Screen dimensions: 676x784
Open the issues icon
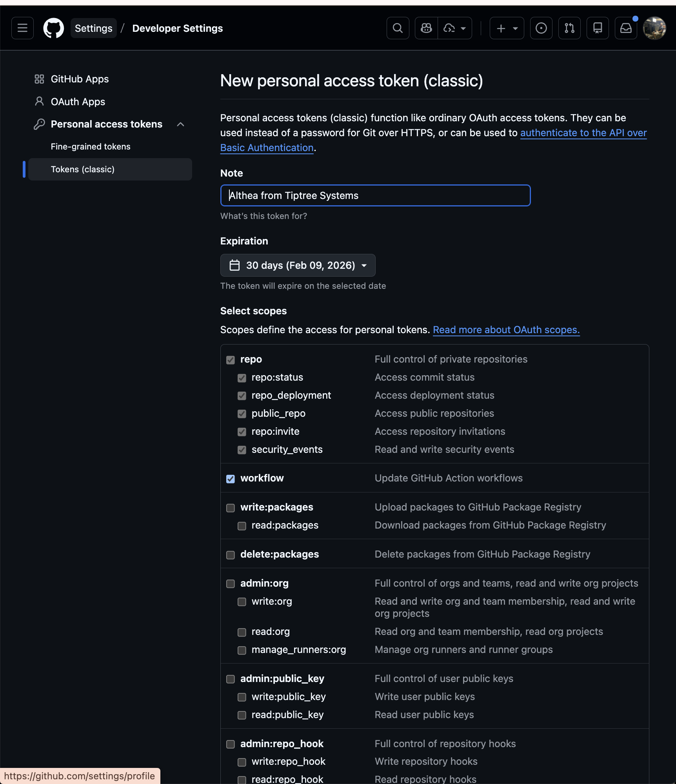pyautogui.click(x=541, y=28)
